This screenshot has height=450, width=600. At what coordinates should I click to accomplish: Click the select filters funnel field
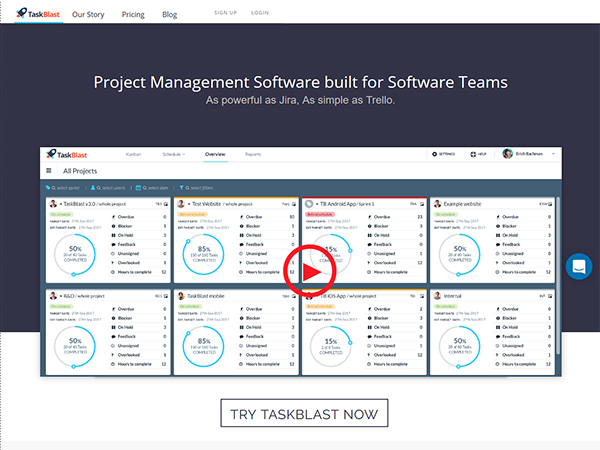199,188
